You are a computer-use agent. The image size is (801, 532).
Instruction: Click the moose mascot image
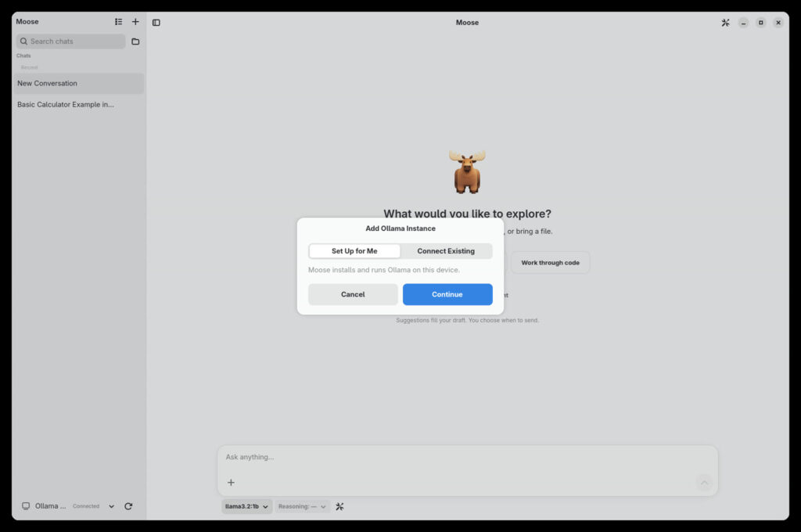coord(467,171)
